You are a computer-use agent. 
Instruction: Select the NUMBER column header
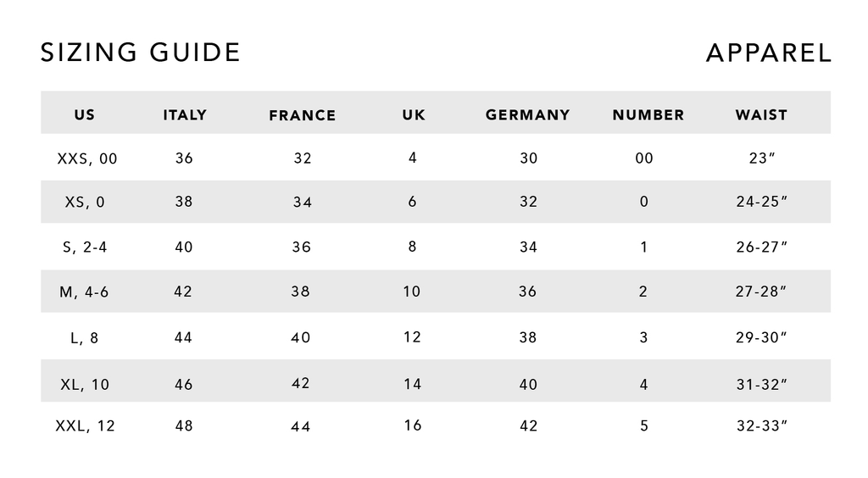648,114
